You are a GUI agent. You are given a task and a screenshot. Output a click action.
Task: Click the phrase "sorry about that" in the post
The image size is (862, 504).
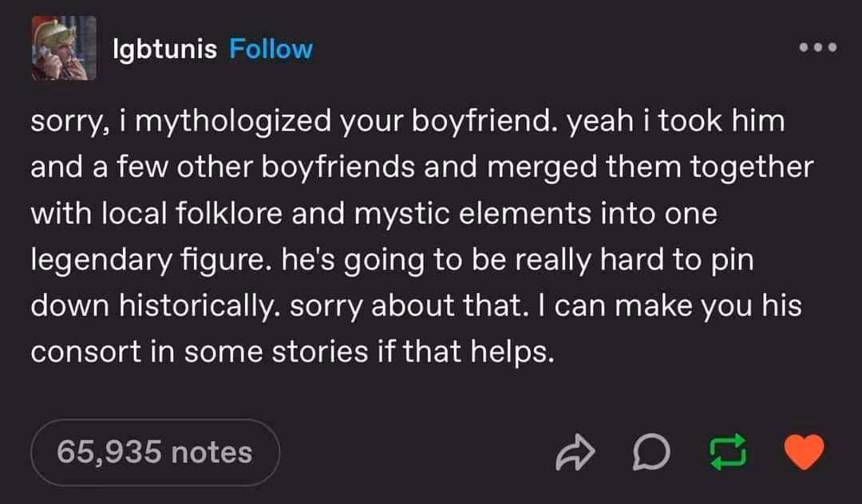408,305
